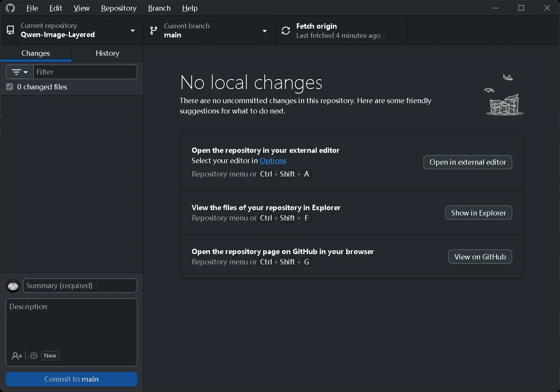Viewport: 560px width, 392px height.
Task: Switch to the Changes tab
Action: tap(36, 53)
